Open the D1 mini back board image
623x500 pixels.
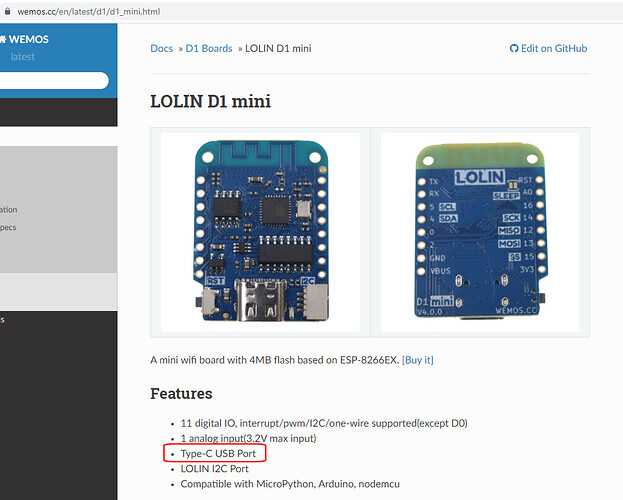(x=480, y=232)
